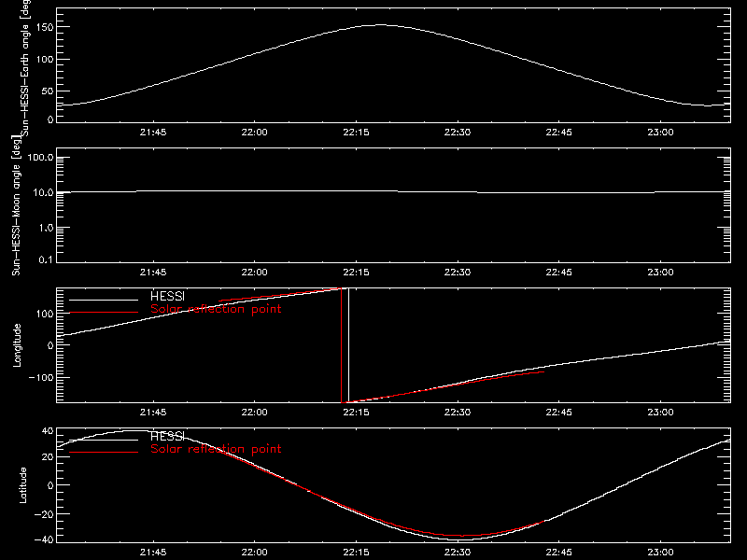Tap the 23:00 label under Latitude plot
Image resolution: width=747 pixels, height=560 pixels.
tap(660, 553)
